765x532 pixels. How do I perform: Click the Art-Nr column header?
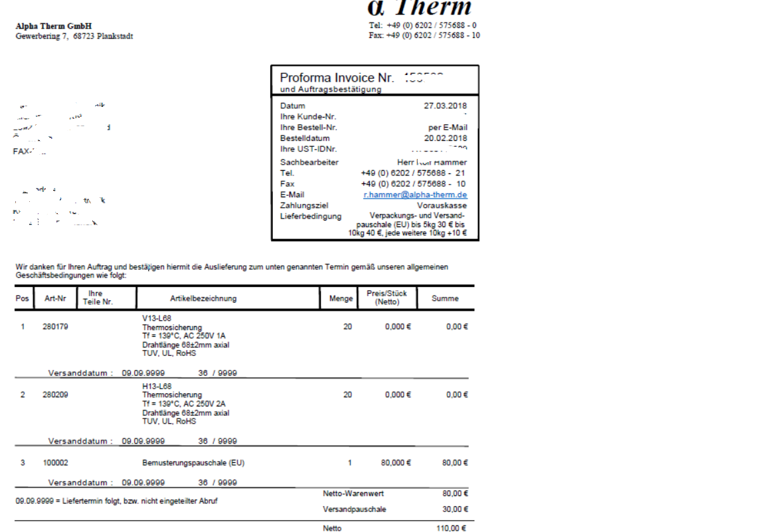(55, 298)
